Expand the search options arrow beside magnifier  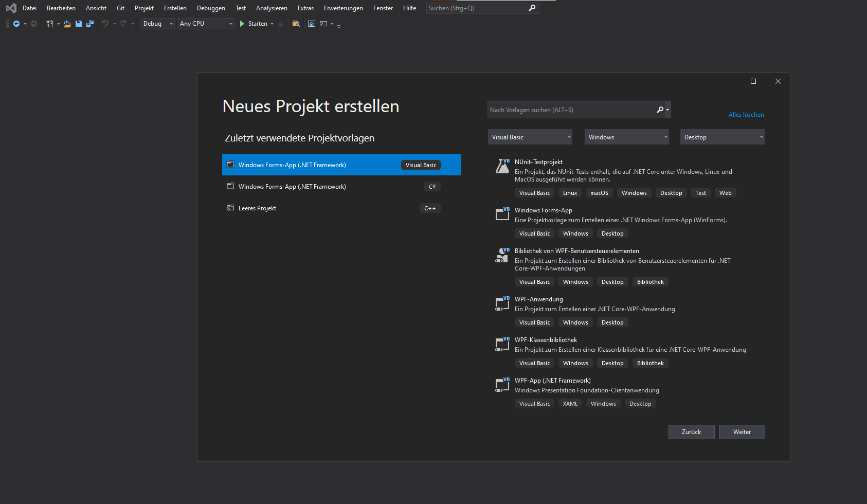[667, 110]
